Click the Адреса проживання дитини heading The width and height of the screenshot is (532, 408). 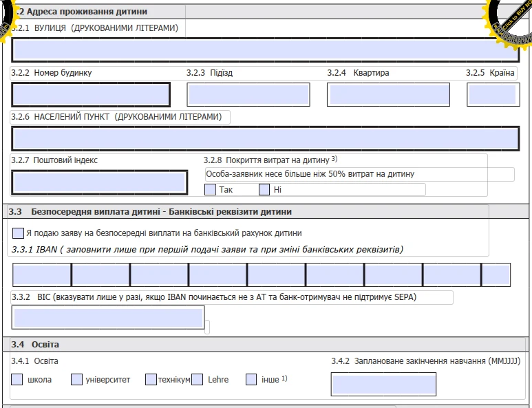click(x=81, y=12)
